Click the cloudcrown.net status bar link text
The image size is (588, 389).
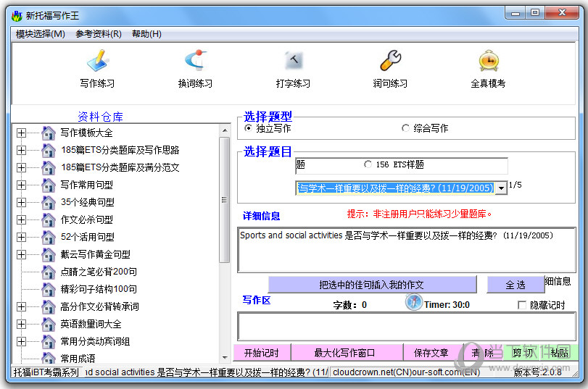407,372
